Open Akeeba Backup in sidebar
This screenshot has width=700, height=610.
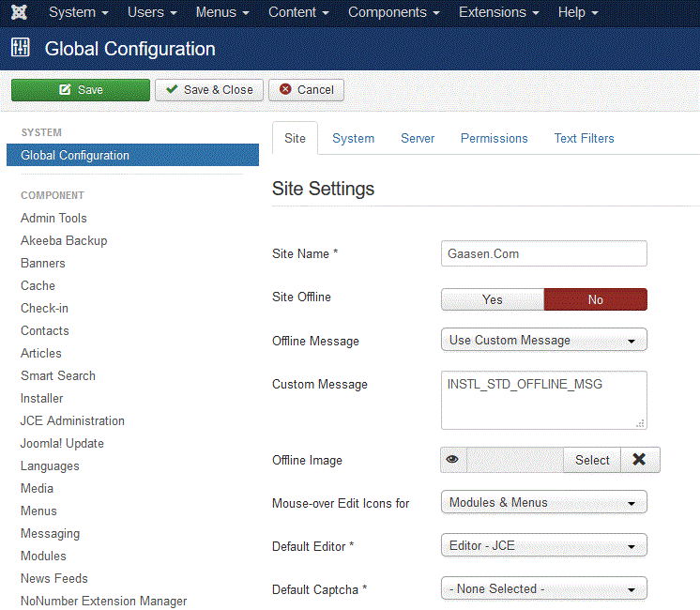click(x=64, y=240)
